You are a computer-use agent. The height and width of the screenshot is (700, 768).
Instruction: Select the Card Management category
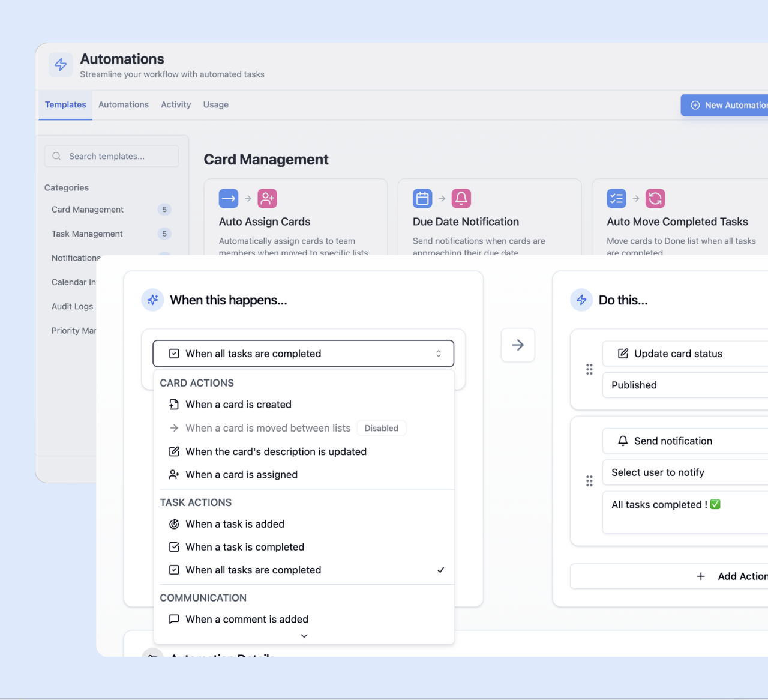pos(111,210)
